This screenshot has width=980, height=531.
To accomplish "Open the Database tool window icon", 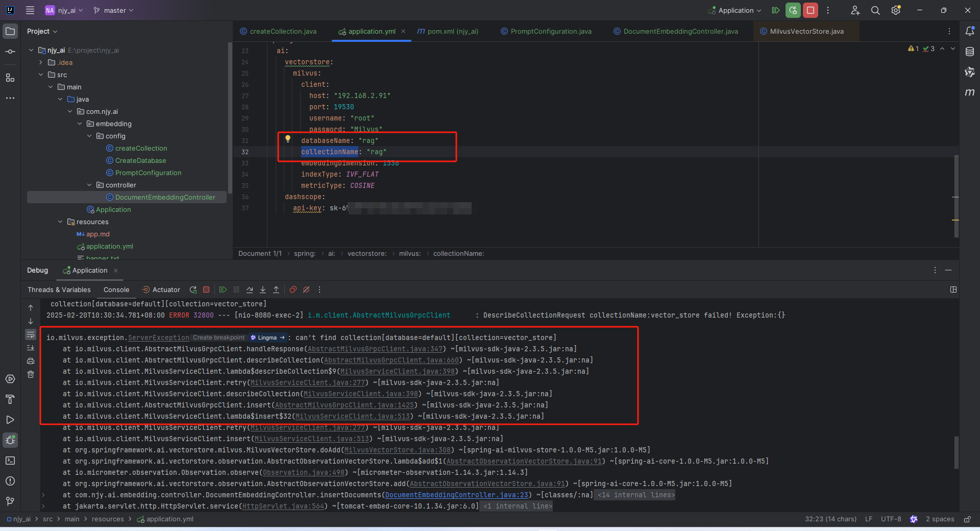I will pos(969,52).
